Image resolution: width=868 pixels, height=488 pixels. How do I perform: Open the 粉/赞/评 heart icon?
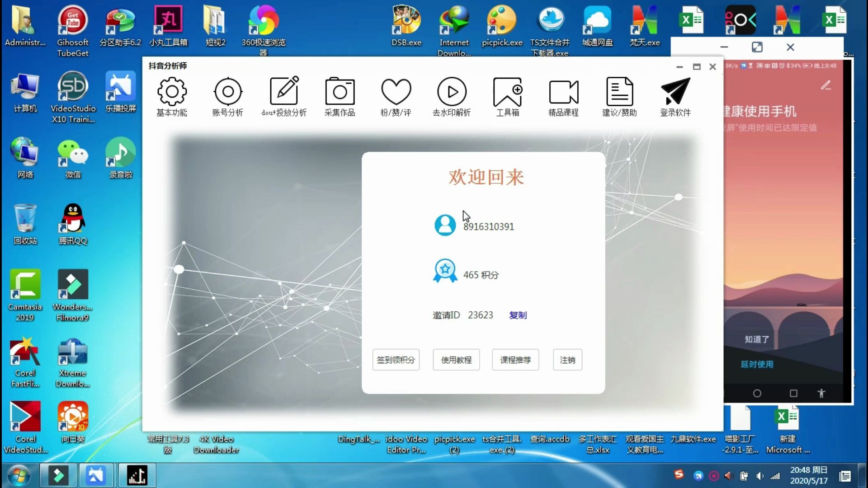coord(396,93)
